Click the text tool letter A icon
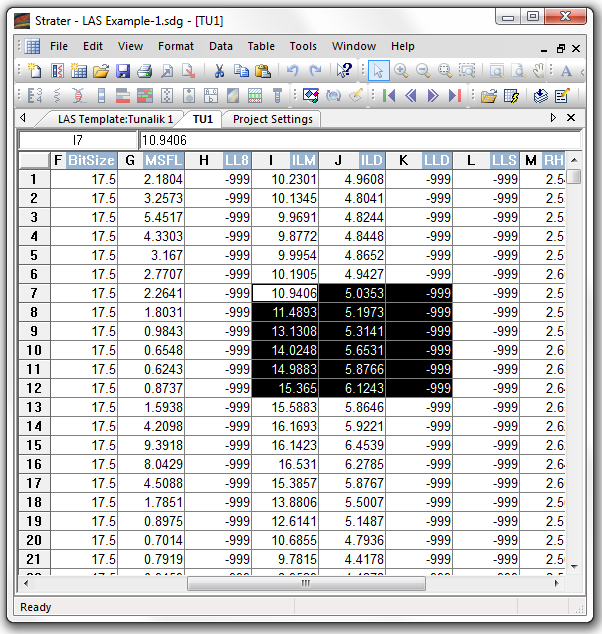The width and height of the screenshot is (602, 634). pyautogui.click(x=566, y=71)
